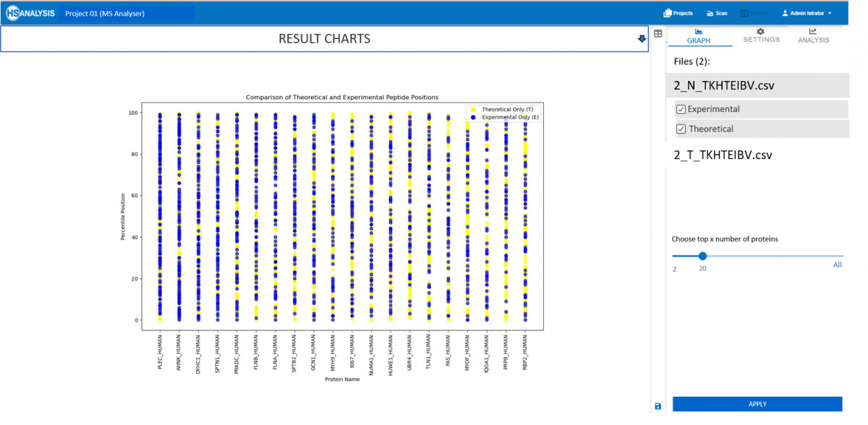Open the table view icon beside the chart

coord(658,33)
